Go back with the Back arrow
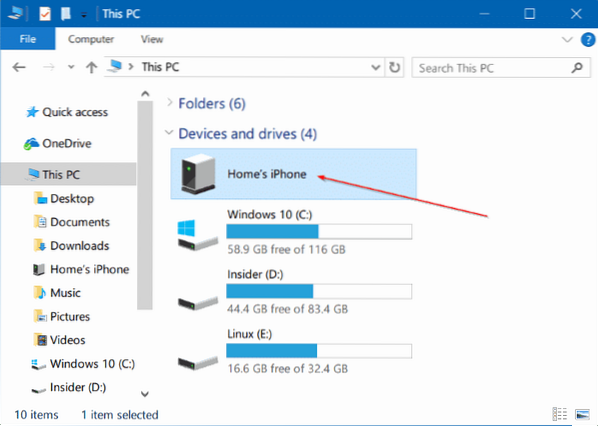 [19, 68]
